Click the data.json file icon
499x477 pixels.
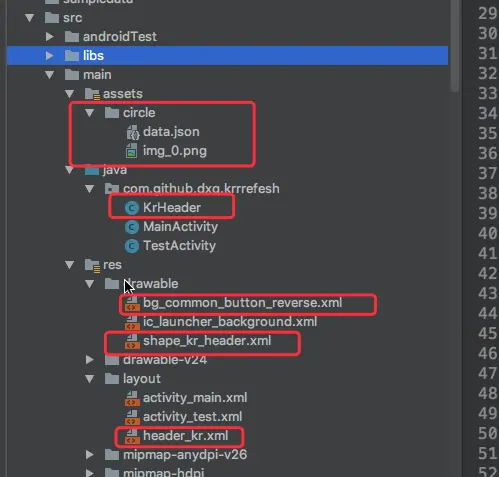click(x=133, y=132)
